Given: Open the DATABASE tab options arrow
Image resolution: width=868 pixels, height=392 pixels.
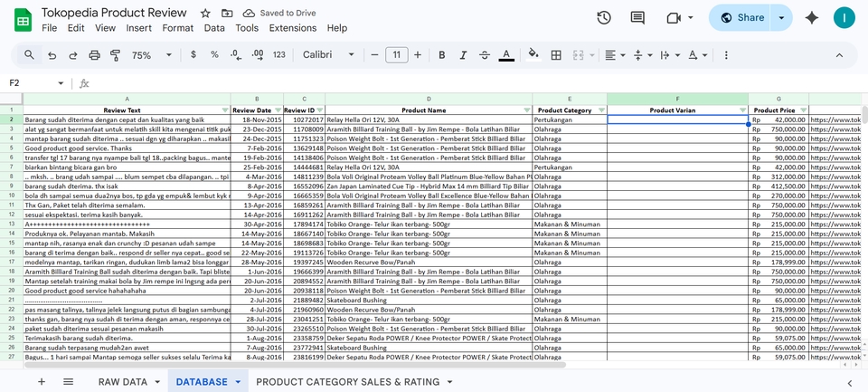Looking at the screenshot, I should point(238,382).
